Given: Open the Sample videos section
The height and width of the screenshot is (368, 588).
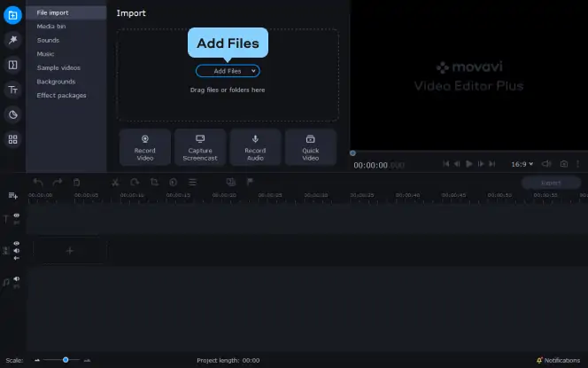Looking at the screenshot, I should coord(58,68).
